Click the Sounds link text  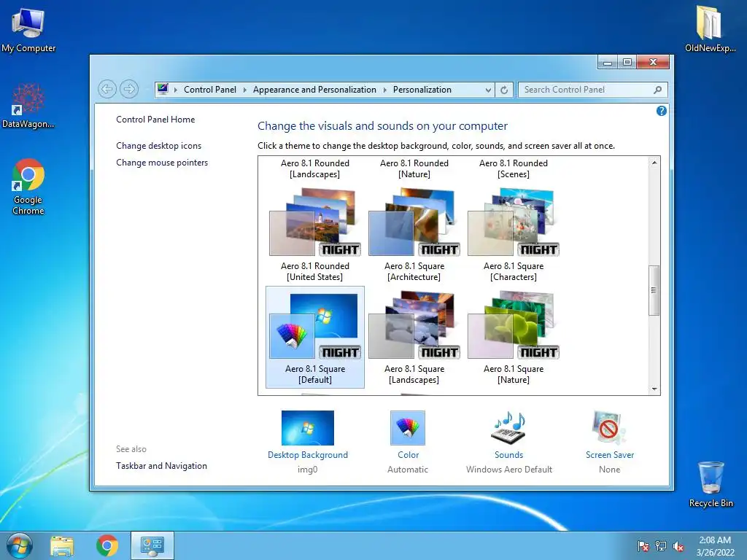coord(508,455)
